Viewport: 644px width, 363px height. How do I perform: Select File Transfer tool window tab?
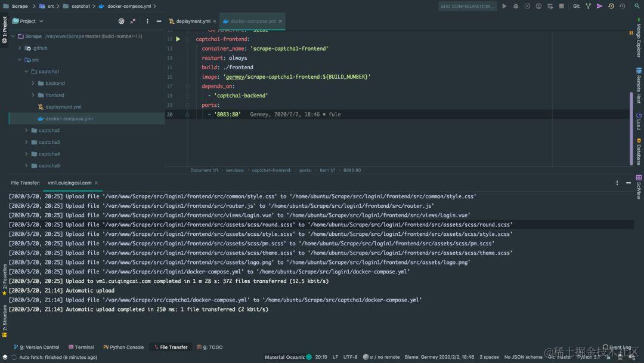[171, 347]
